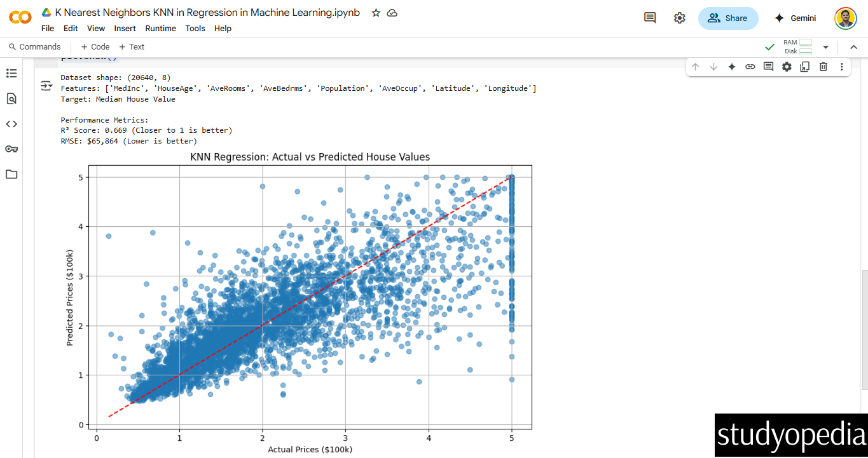Copy a link to the current cell
Screen dimensions: 868x458
pos(750,67)
